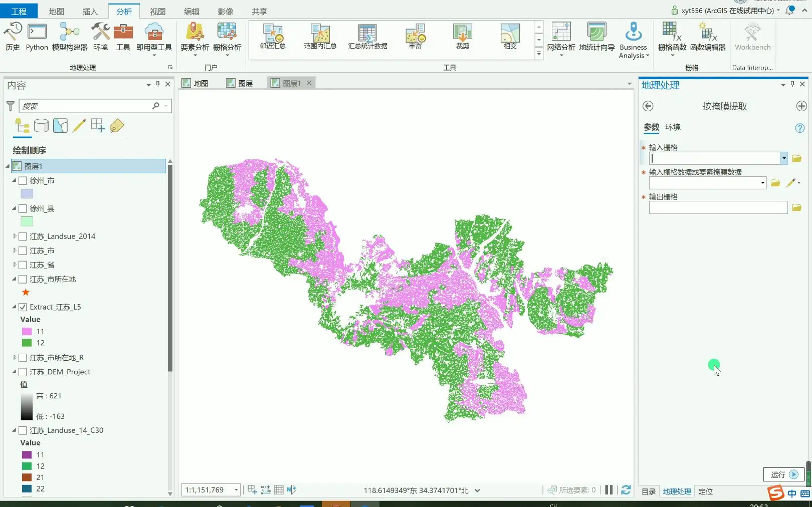The width and height of the screenshot is (812, 507).
Task: Launch the Python window icon
Action: coord(37,36)
